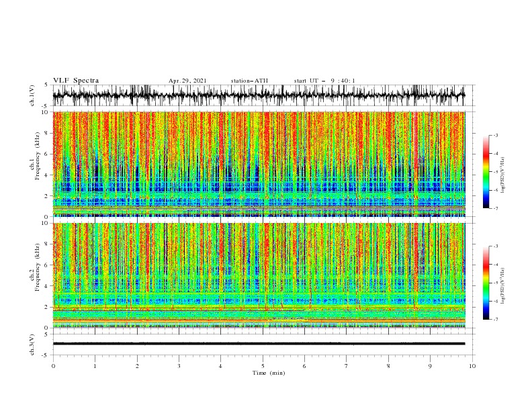Select the "start UT = 9:40:1" text
The width and height of the screenshot is (532, 411).
[x=324, y=81]
